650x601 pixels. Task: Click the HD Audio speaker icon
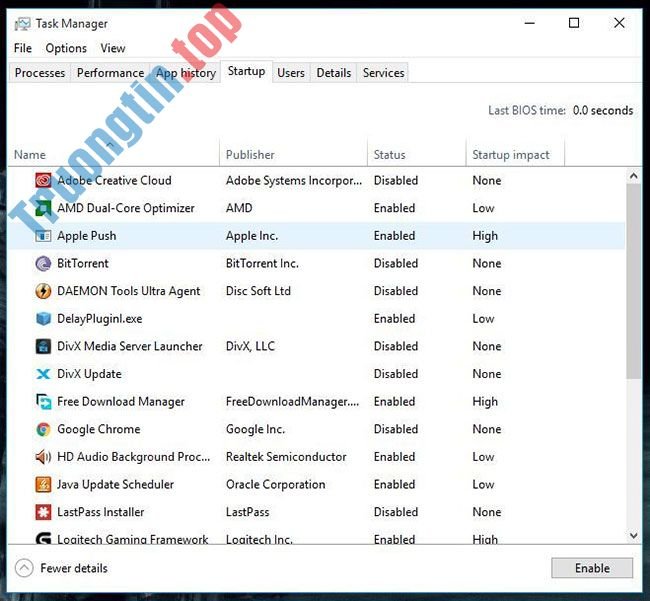click(x=43, y=457)
